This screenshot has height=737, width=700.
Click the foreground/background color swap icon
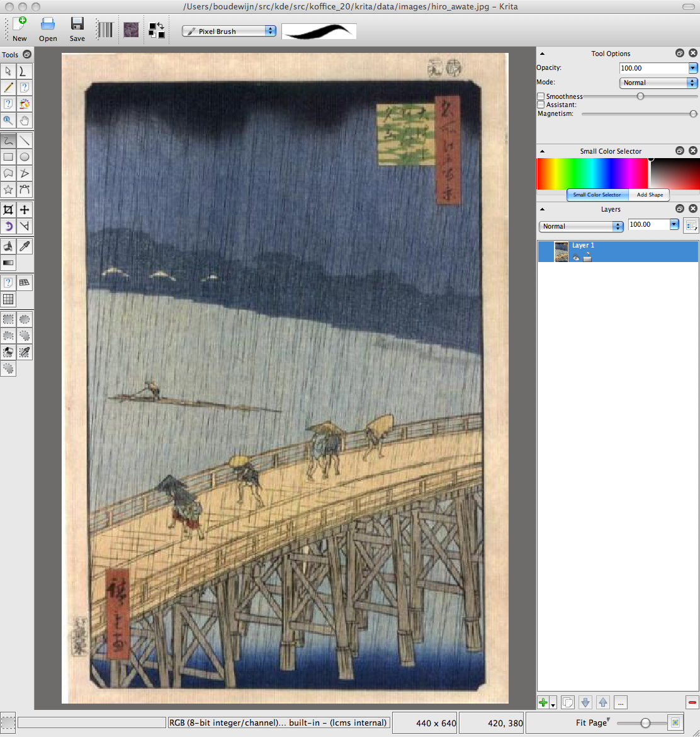coord(157,30)
